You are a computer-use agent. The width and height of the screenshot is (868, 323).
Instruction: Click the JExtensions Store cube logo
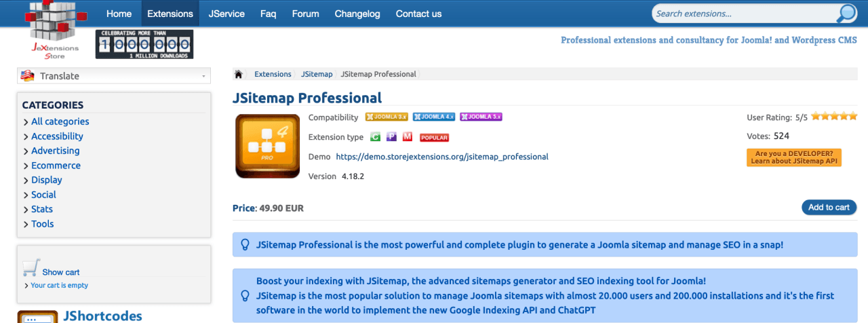pyautogui.click(x=54, y=27)
